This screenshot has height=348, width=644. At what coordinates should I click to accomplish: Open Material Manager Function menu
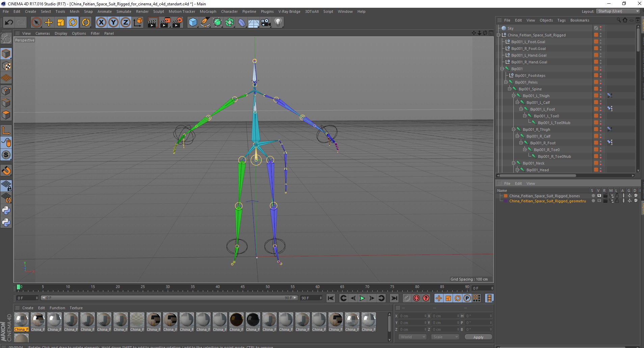coord(57,308)
